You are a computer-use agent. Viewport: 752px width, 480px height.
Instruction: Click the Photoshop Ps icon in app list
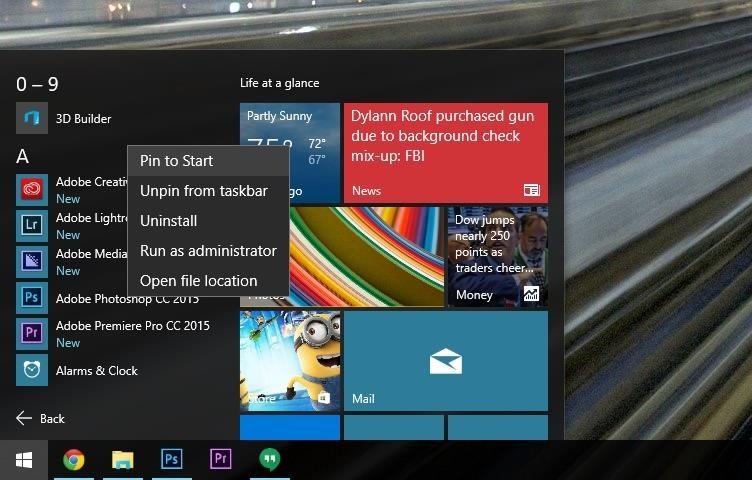tap(32, 298)
